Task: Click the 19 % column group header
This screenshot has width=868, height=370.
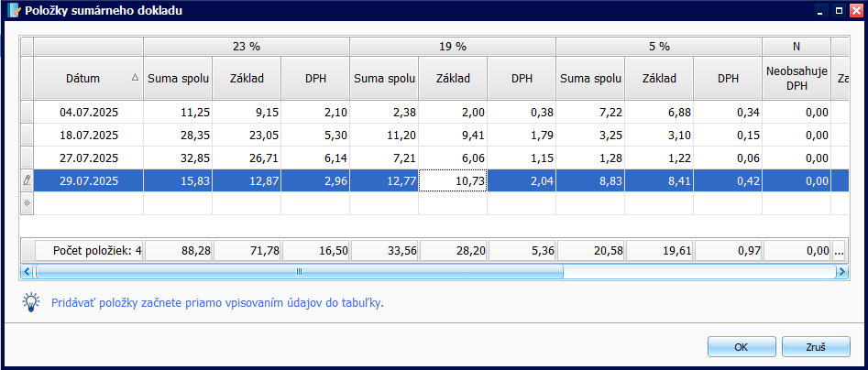Action: point(453,46)
